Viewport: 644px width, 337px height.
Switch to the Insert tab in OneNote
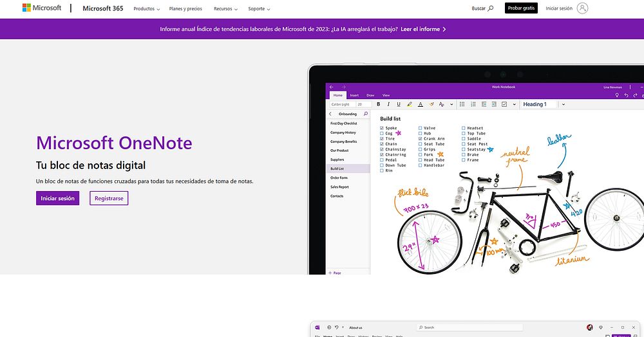tap(354, 95)
